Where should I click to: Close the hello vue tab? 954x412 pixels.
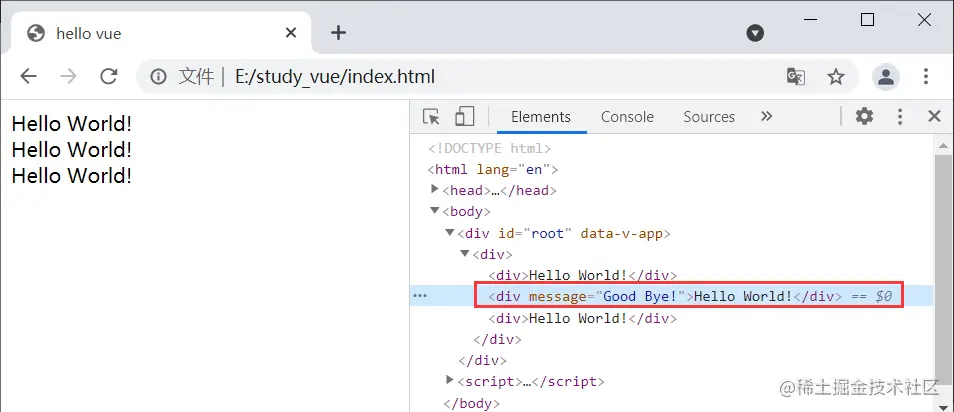[291, 33]
